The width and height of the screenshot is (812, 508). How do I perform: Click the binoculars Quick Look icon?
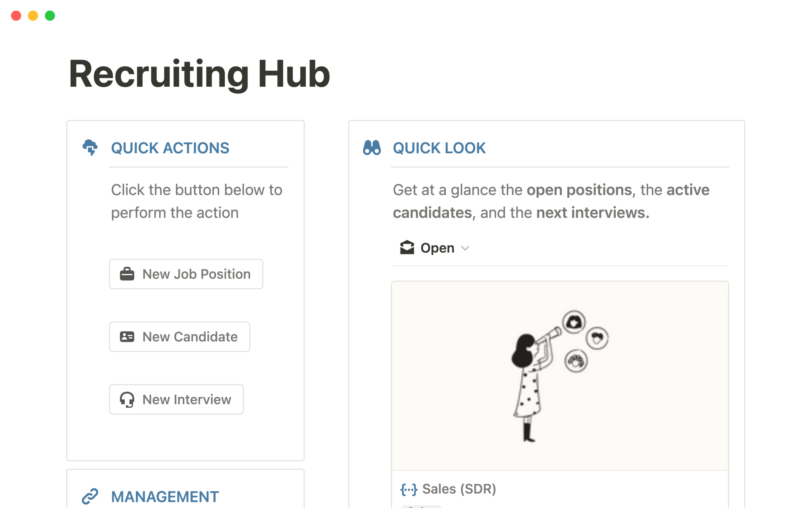(372, 148)
